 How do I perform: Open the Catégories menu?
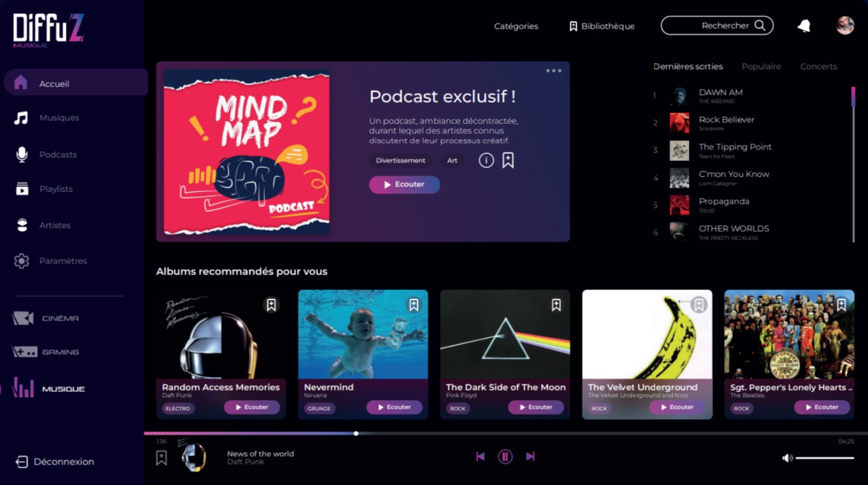point(516,26)
